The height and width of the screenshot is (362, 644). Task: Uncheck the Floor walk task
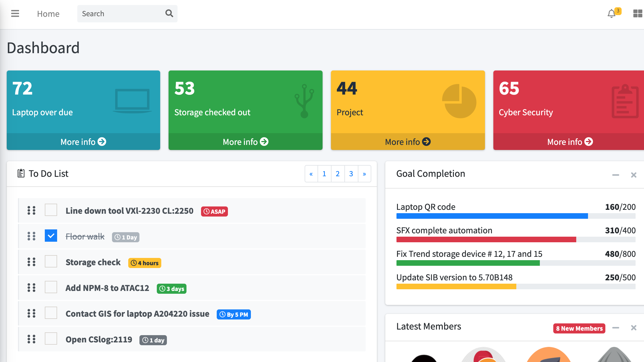click(51, 236)
